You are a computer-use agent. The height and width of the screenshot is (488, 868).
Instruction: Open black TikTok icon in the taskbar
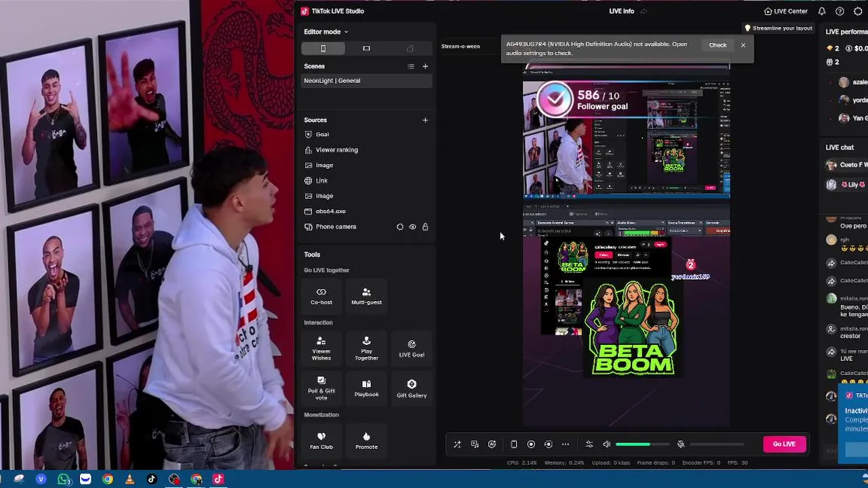tap(152, 479)
